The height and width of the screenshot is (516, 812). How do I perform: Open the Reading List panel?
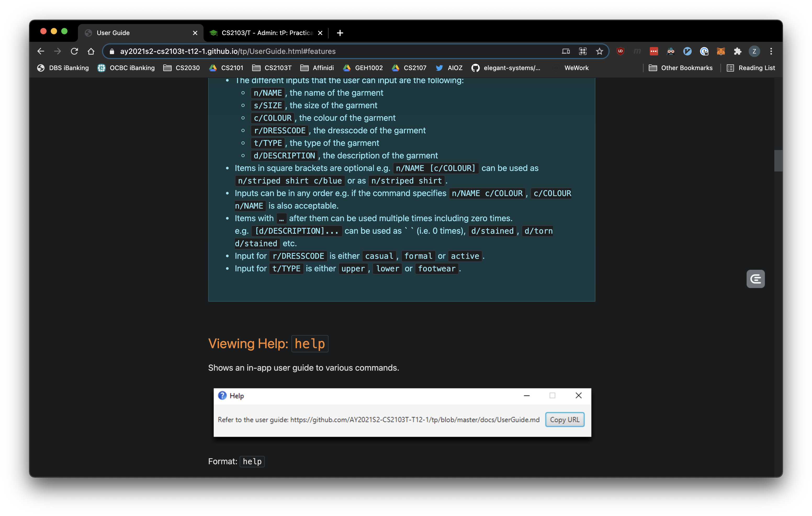pos(751,68)
